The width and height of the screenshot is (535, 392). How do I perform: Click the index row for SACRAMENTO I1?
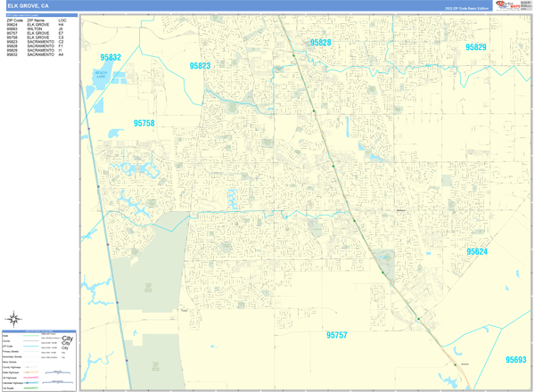35,50
